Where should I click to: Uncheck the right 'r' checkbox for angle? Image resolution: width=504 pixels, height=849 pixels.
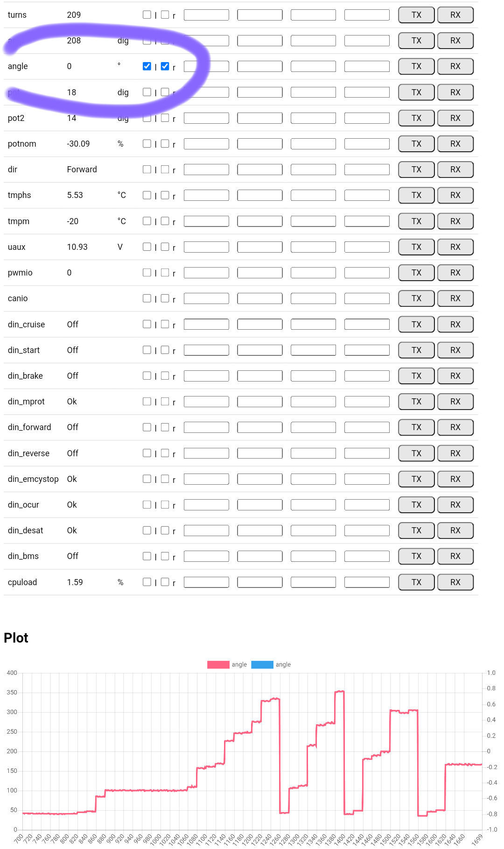pyautogui.click(x=165, y=66)
